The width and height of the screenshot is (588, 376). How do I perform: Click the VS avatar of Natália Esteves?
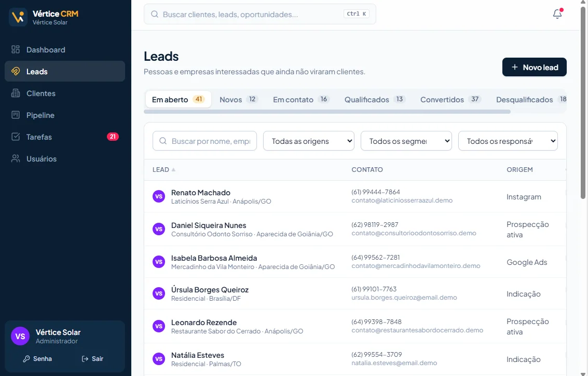coord(159,359)
